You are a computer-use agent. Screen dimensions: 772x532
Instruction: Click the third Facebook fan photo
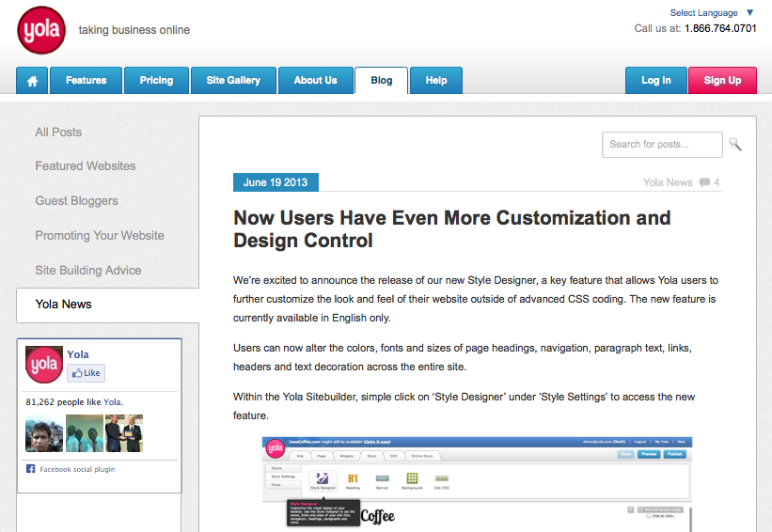coord(124,433)
